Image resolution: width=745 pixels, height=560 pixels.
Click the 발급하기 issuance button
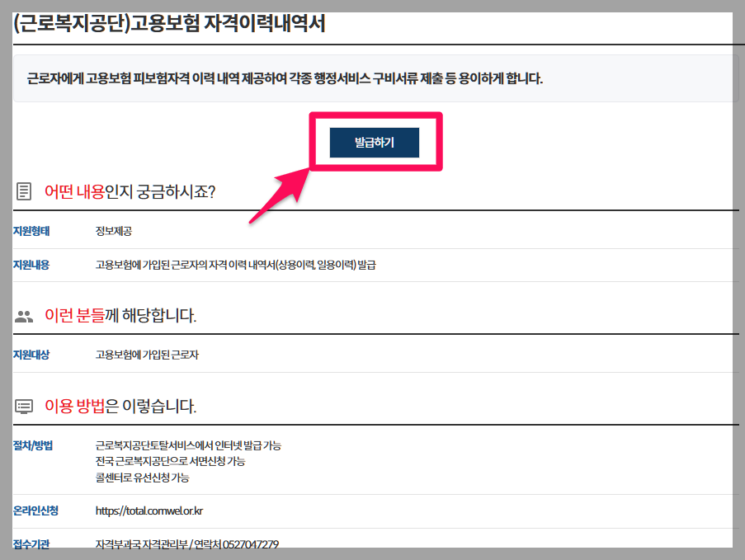pos(374,142)
